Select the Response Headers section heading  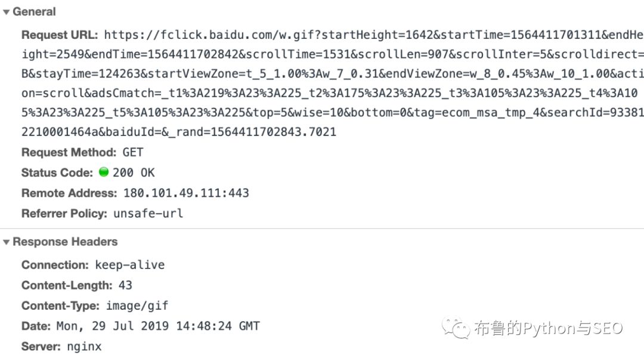click(x=65, y=242)
